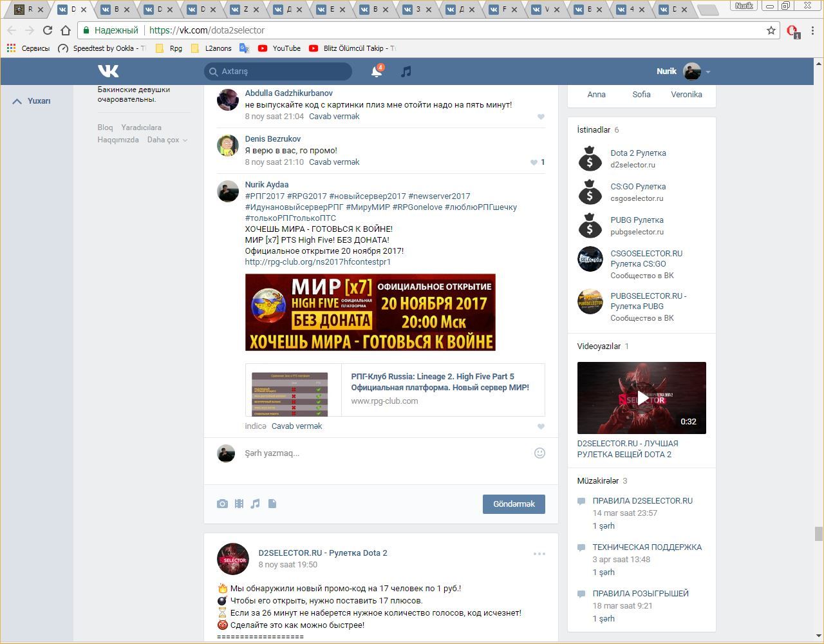
Task: Open the МИР x7 High Five banner image
Action: tap(370, 312)
